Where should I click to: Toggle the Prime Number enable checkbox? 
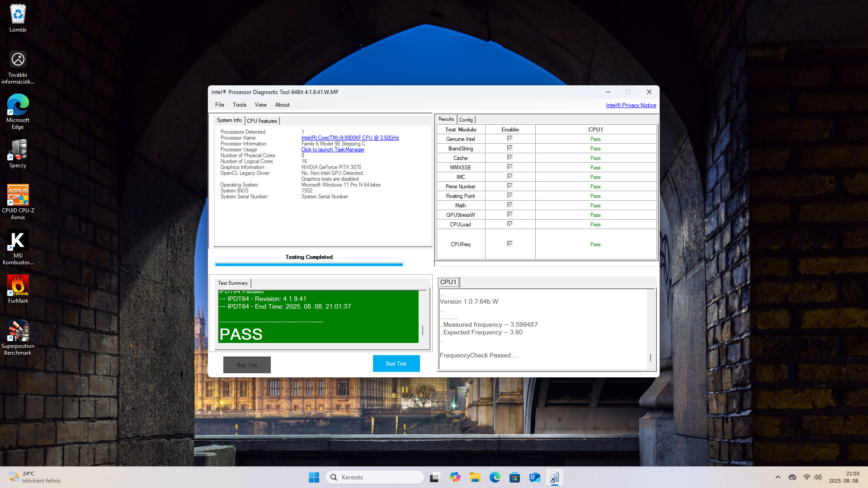(x=509, y=186)
